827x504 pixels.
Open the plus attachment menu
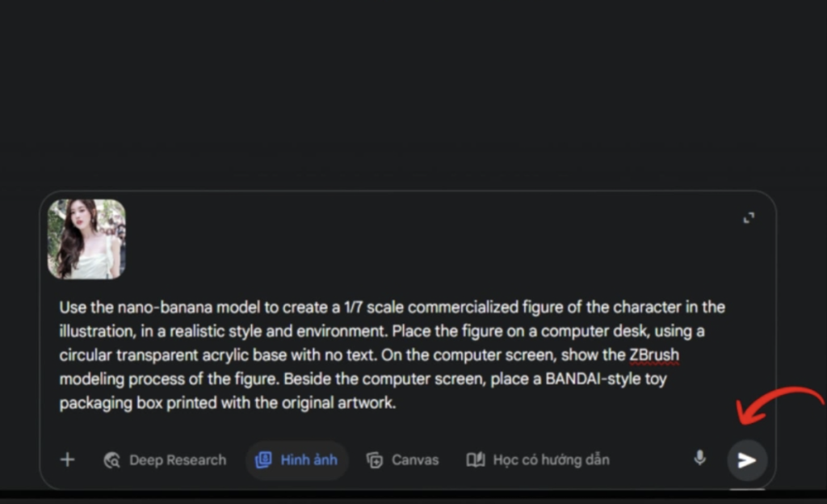tap(68, 460)
